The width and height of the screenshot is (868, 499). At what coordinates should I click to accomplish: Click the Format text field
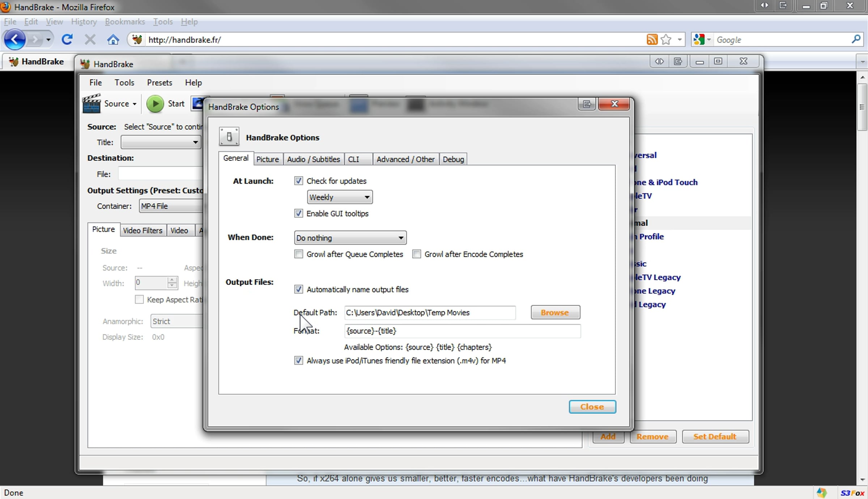462,331
